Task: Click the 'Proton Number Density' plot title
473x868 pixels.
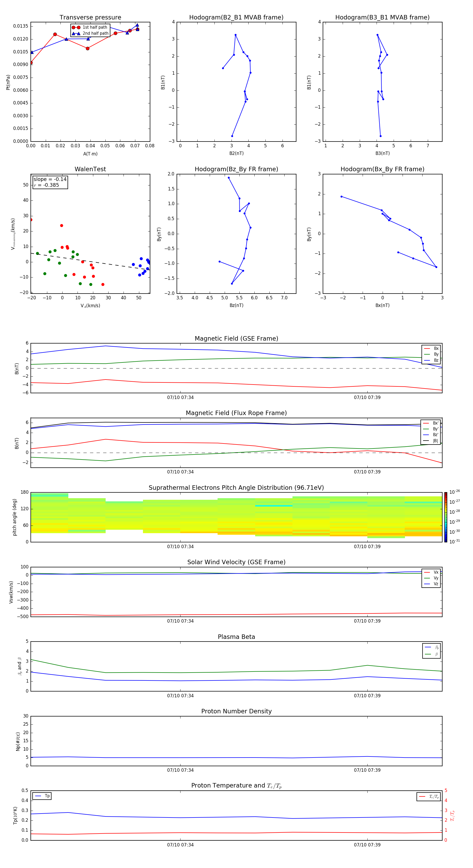Action: click(236, 711)
